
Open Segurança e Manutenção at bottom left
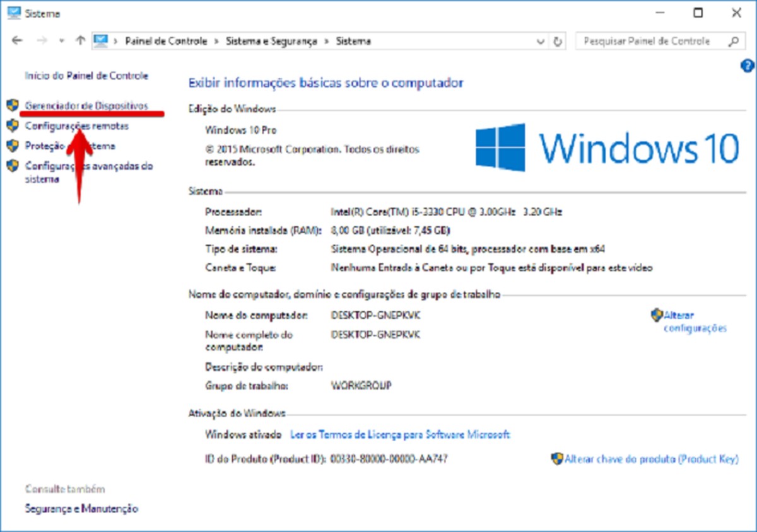(81, 508)
